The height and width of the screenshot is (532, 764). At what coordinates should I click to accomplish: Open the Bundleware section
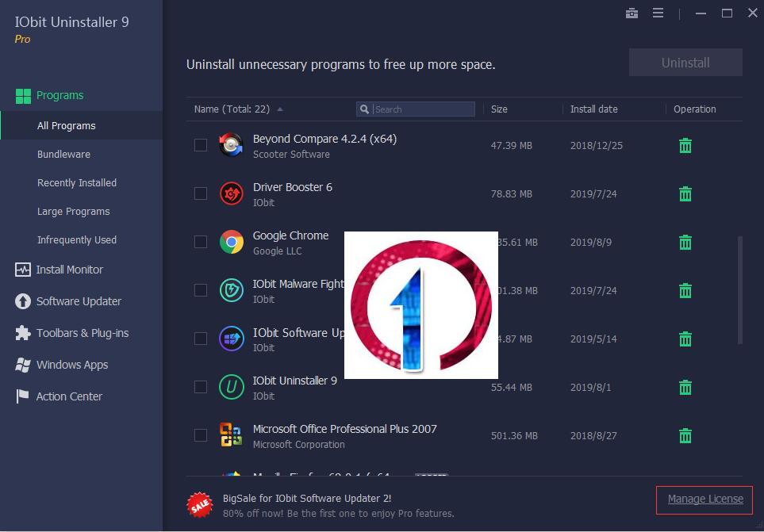point(62,154)
